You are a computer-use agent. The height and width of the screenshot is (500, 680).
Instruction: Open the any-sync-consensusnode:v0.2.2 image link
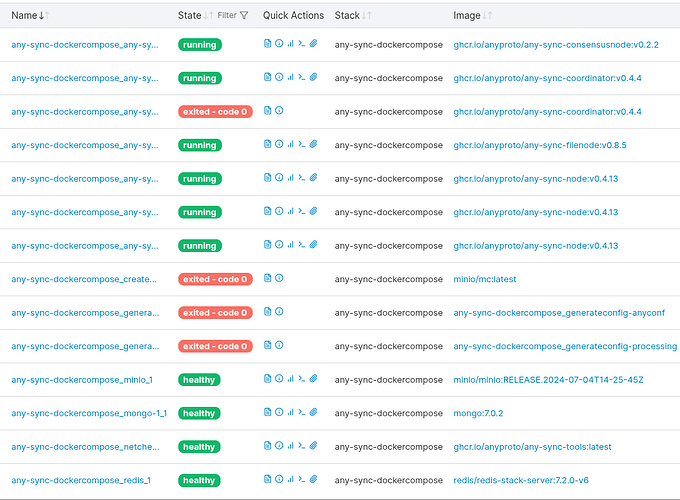556,45
